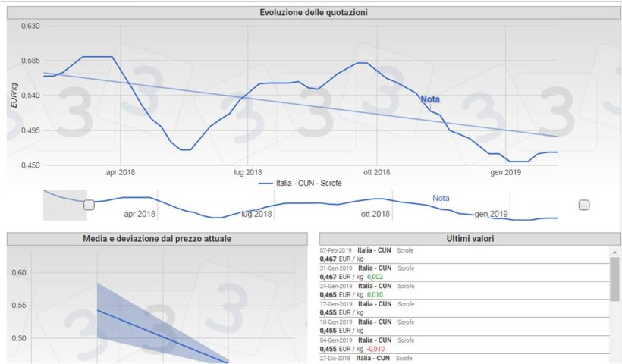Image resolution: width=622 pixels, height=364 pixels.
Task: Click the 'Nota' marker in the navigator
Action: tap(441, 199)
